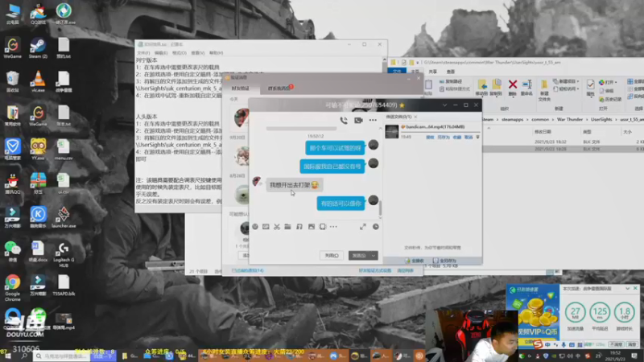The image size is (644, 362).
Task: Open the emoji picker in chat toolbar
Action: coord(255,227)
